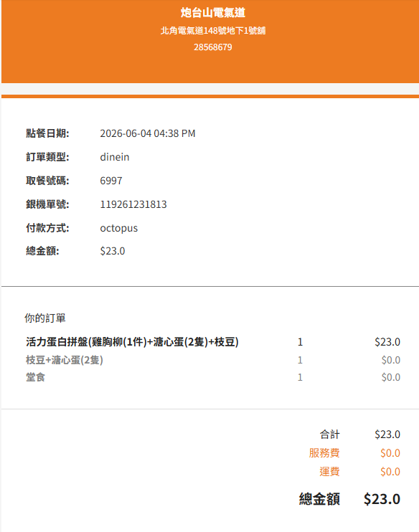Click the 枝豆+溏心蛋(2隻) sub-item
Image resolution: width=419 pixels, height=532 pixels.
(65, 360)
